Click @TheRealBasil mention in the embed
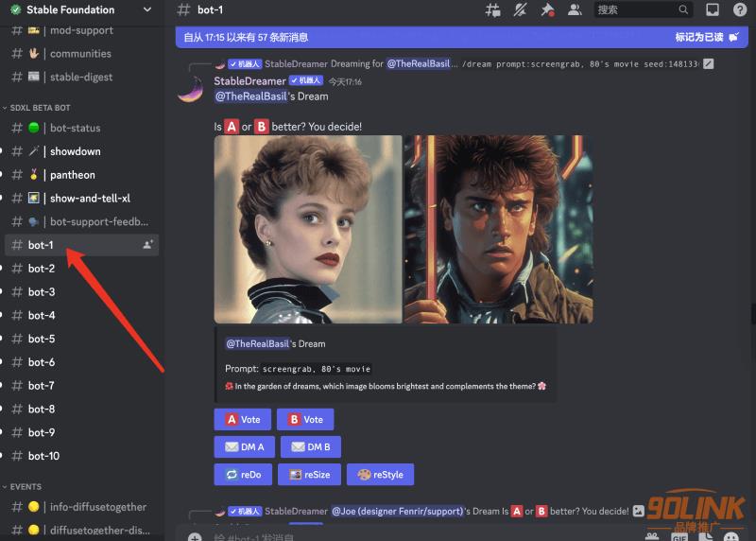Viewport: 756px width, 541px height. (x=257, y=343)
